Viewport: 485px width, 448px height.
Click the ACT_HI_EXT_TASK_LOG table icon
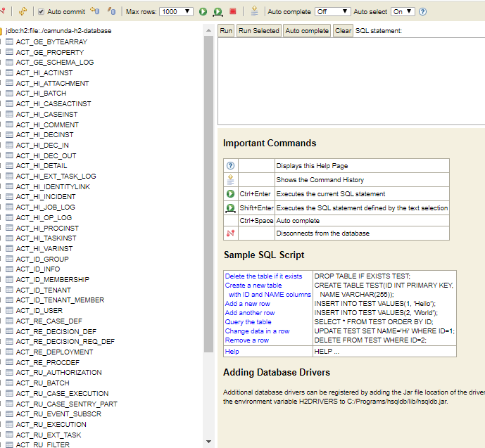click(10, 176)
